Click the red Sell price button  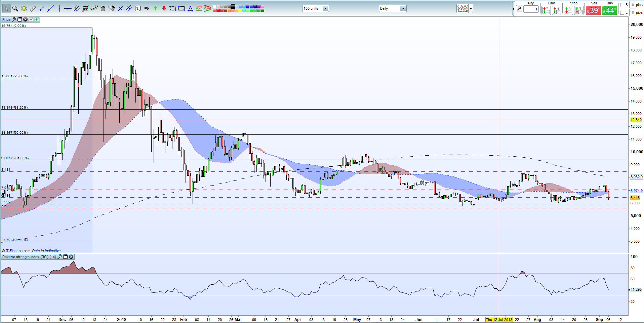(593, 10)
